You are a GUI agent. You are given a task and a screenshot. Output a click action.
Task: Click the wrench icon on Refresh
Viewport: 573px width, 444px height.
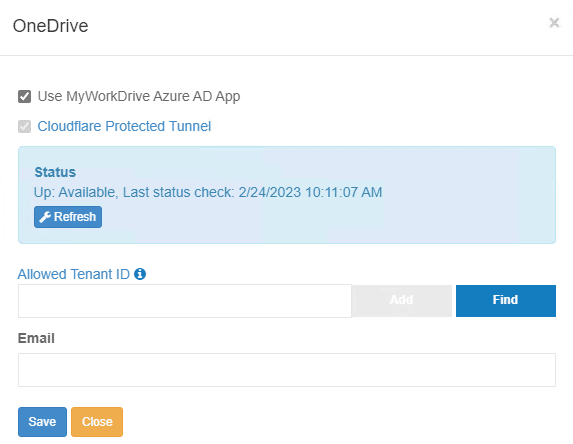tap(45, 217)
